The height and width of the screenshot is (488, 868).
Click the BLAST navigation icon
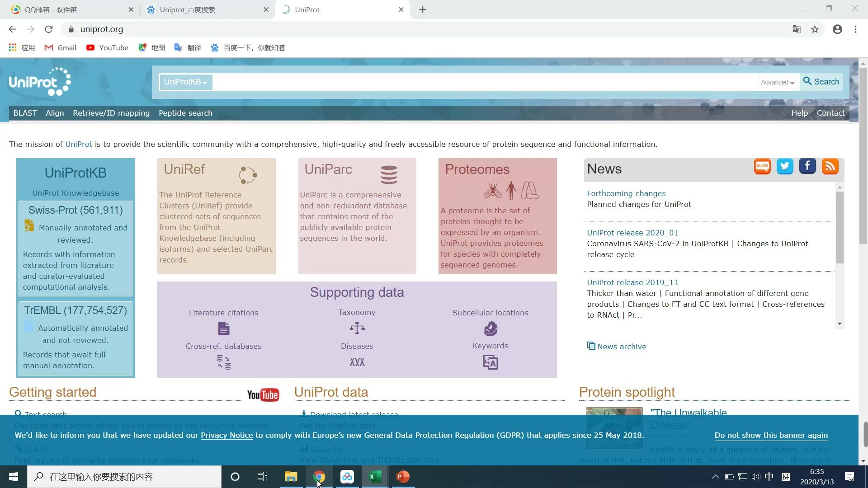[25, 113]
